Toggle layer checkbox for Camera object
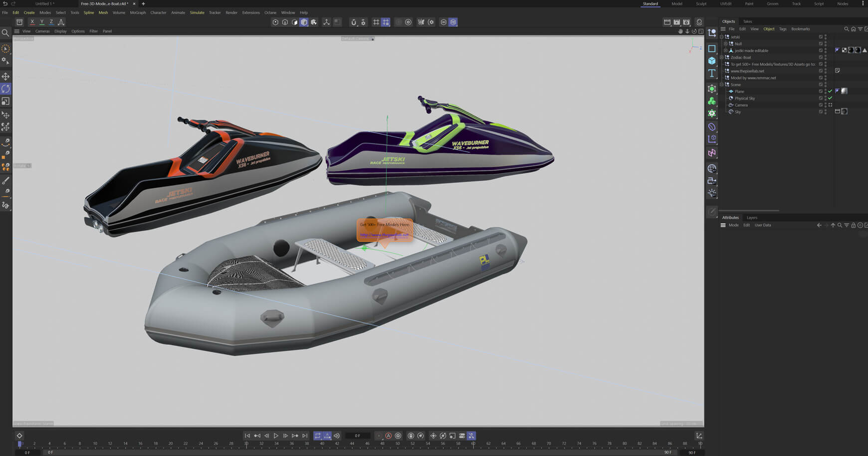This screenshot has height=456, width=868. [821, 105]
